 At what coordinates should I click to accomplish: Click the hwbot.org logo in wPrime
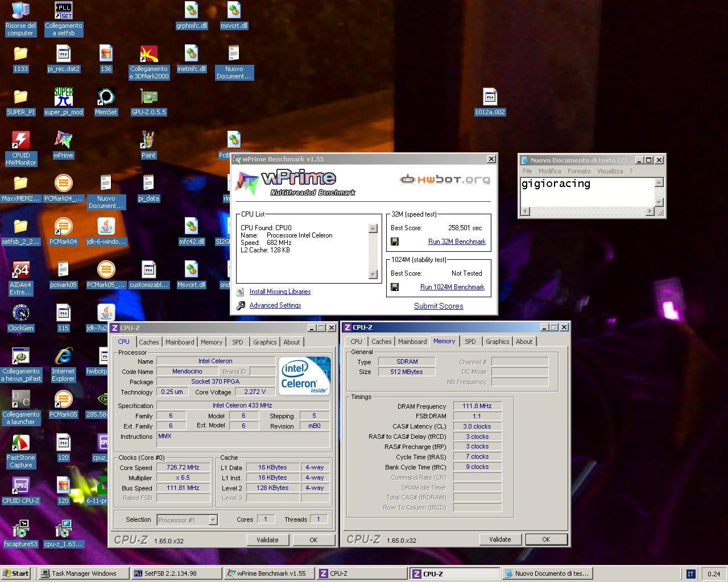point(444,180)
